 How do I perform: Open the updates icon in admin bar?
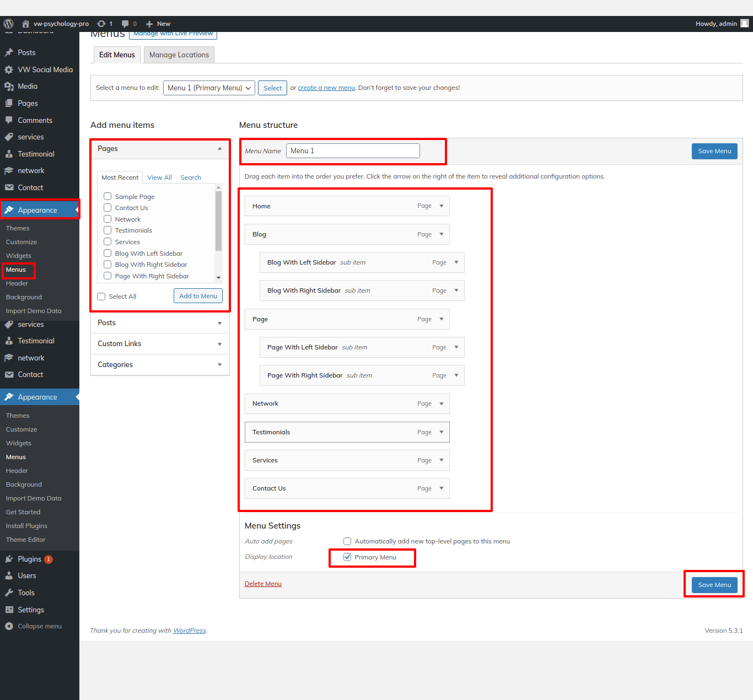pos(101,24)
